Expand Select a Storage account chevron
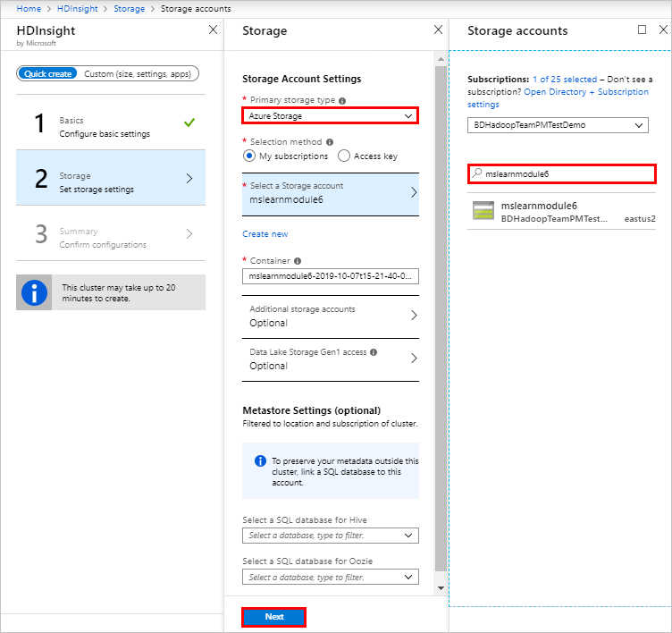 (414, 192)
